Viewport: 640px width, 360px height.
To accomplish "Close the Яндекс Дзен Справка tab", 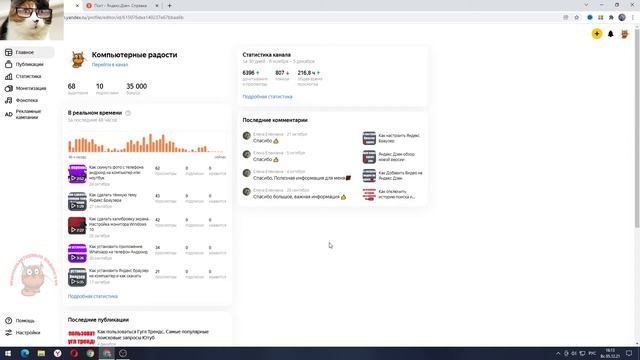I will tap(157, 6).
